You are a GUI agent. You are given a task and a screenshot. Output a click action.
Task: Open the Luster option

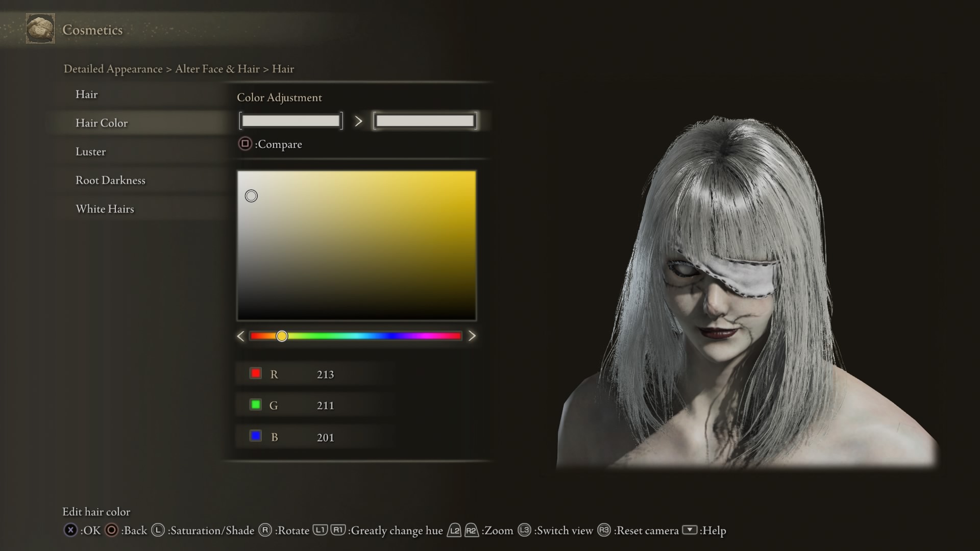pyautogui.click(x=91, y=152)
